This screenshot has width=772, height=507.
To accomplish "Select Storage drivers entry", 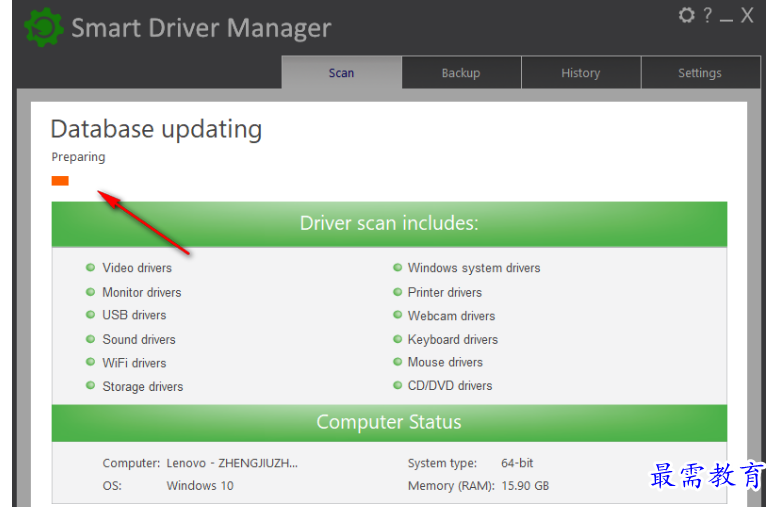I will point(143,387).
